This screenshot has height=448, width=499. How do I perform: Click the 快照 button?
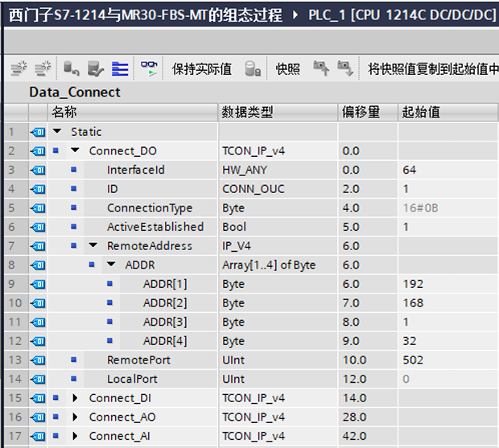coord(287,68)
